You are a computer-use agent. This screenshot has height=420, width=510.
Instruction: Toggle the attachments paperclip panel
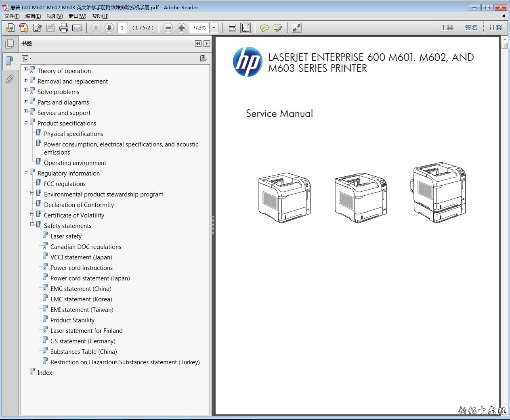pyautogui.click(x=10, y=78)
